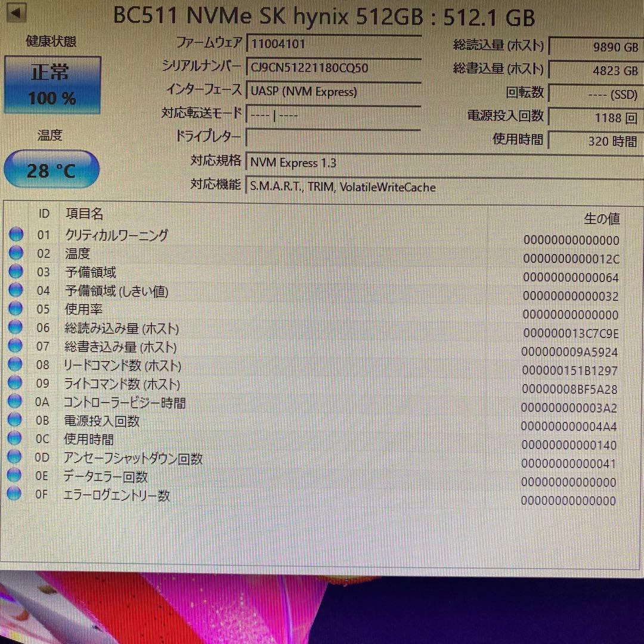Click raw value 00000000000064
Viewport: 644px width, 644px height.
point(571,277)
